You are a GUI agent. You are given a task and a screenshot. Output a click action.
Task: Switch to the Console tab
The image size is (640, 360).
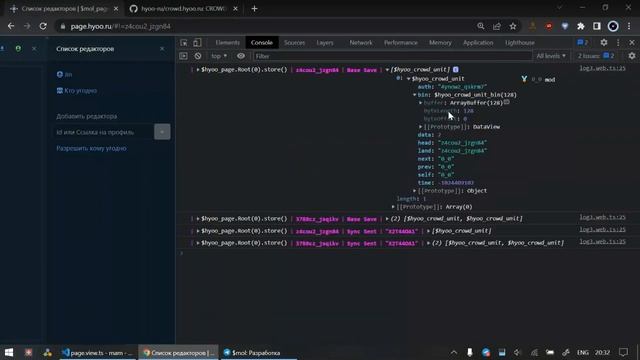262,43
